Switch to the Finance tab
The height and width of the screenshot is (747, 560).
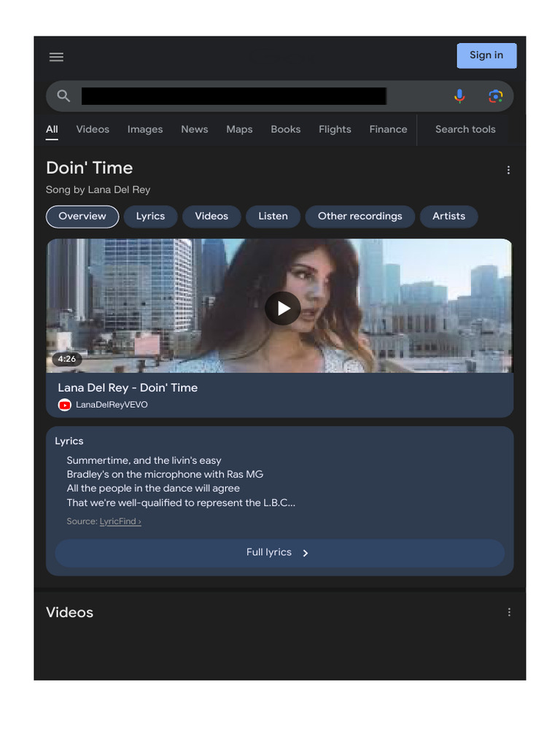tap(388, 130)
